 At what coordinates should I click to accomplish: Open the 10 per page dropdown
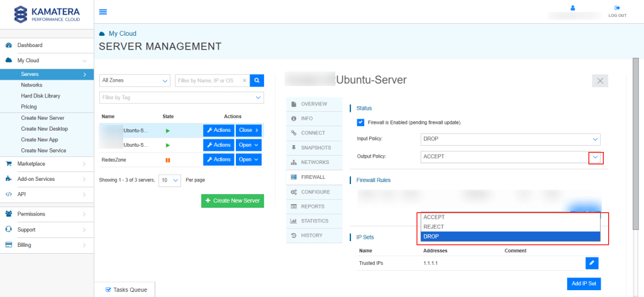tap(170, 180)
